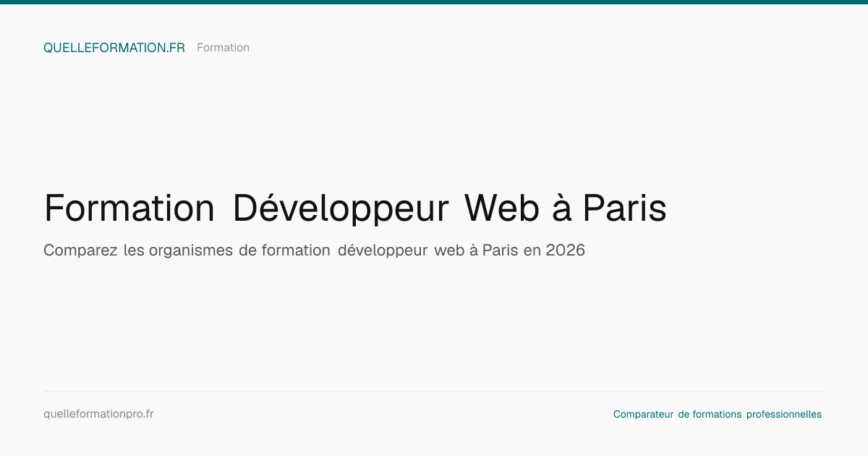Viewport: 868px width, 456px height.
Task: Click the heading Formation Développeur Web à Paris
Action: click(355, 208)
